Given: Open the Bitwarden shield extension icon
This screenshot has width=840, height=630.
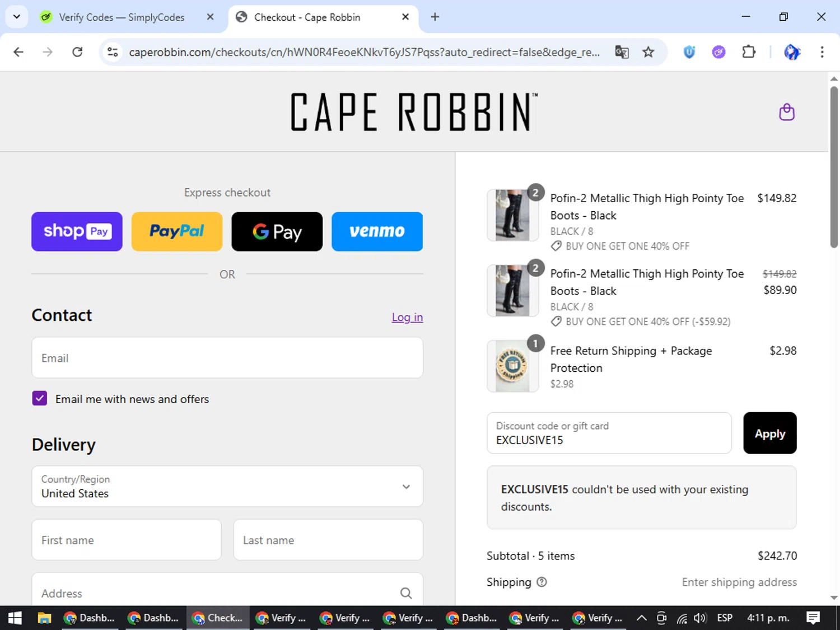Looking at the screenshot, I should tap(689, 52).
